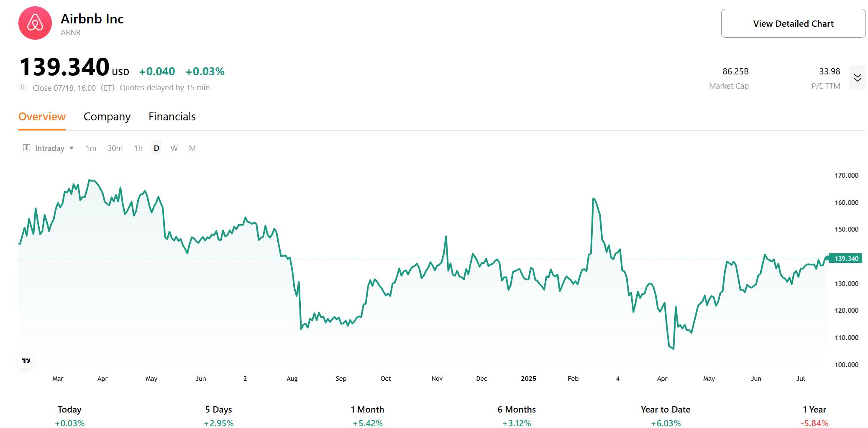Expand extra stats with the double chevron
The image size is (868, 428).
tap(858, 77)
